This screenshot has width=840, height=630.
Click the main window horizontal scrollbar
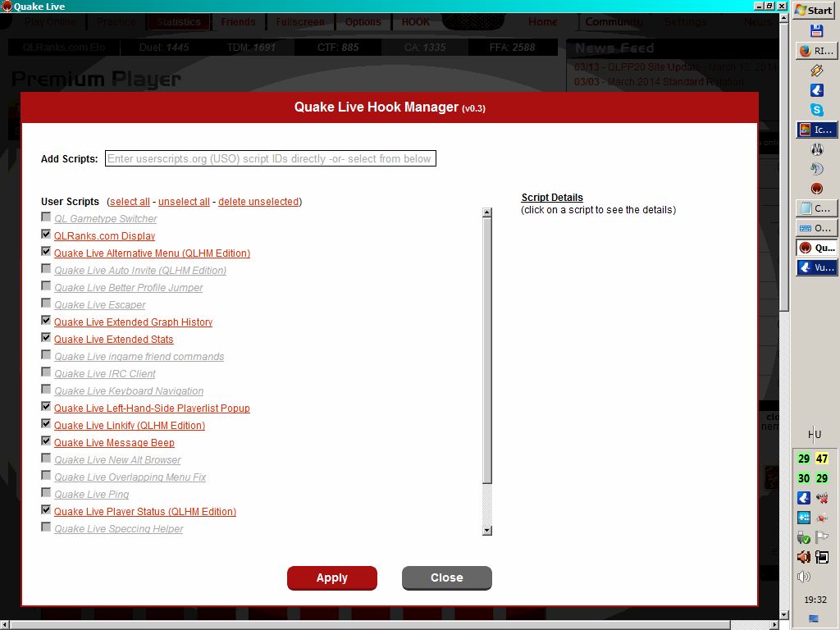tap(370, 625)
